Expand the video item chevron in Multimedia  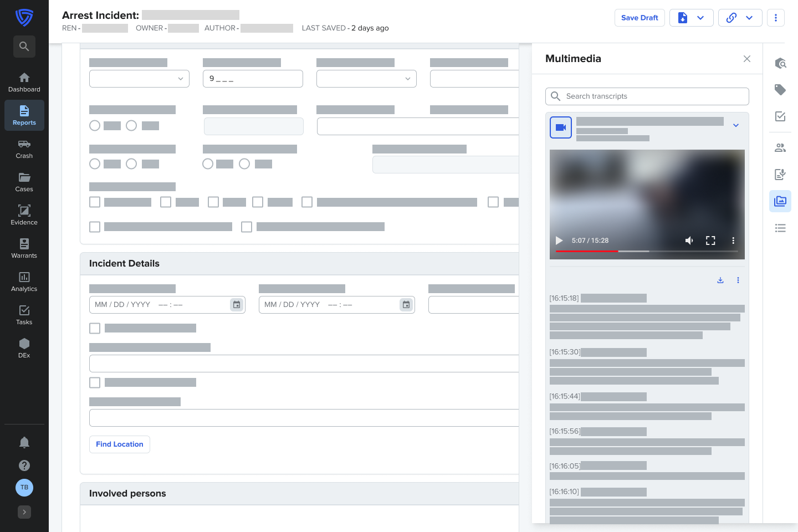[x=736, y=126]
